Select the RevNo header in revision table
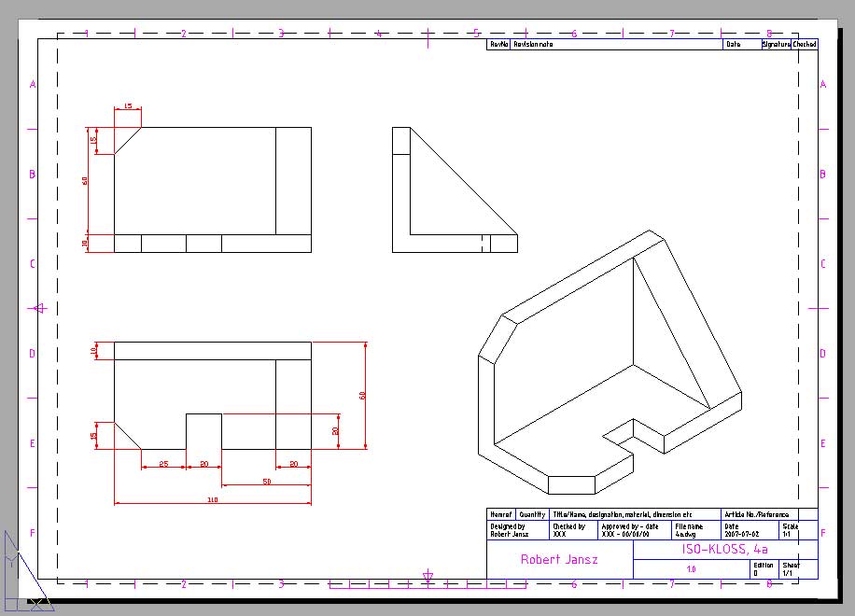Image resolution: width=855 pixels, height=616 pixels. [499, 44]
